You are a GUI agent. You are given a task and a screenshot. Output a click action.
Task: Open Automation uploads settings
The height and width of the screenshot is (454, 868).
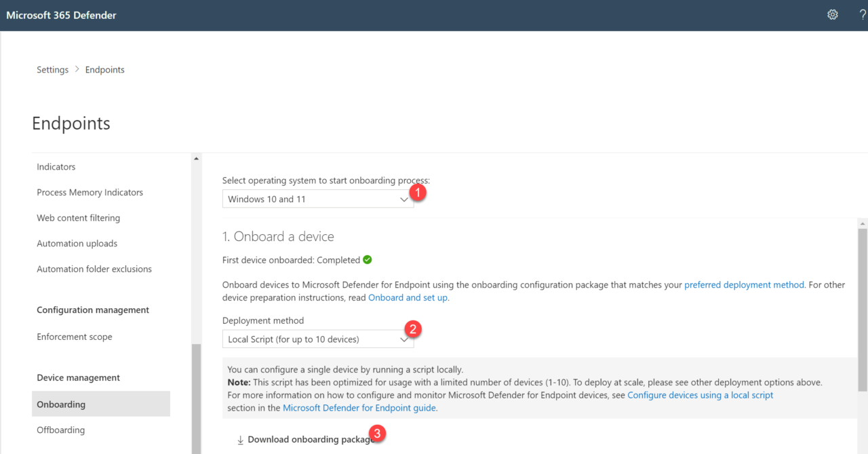pyautogui.click(x=77, y=244)
